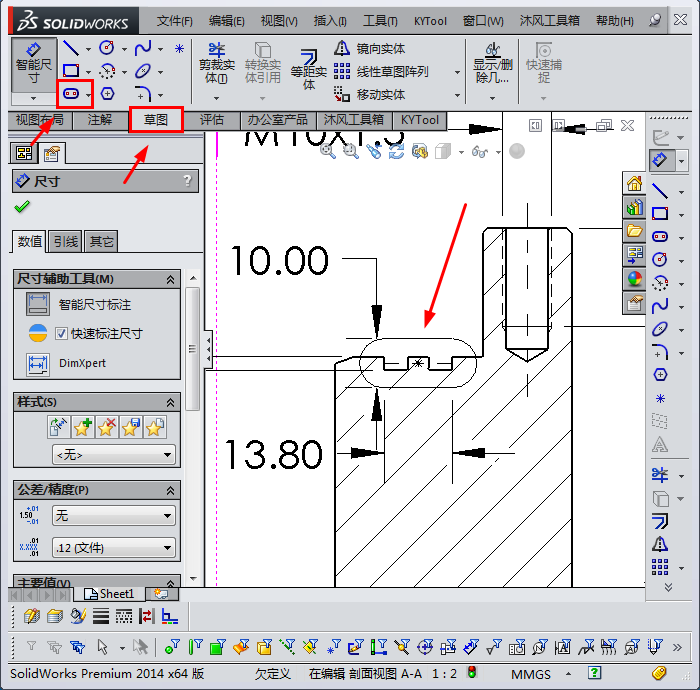The image size is (700, 690).
Task: Click the 显示/删除几何关系 relations tool
Action: tap(491, 63)
